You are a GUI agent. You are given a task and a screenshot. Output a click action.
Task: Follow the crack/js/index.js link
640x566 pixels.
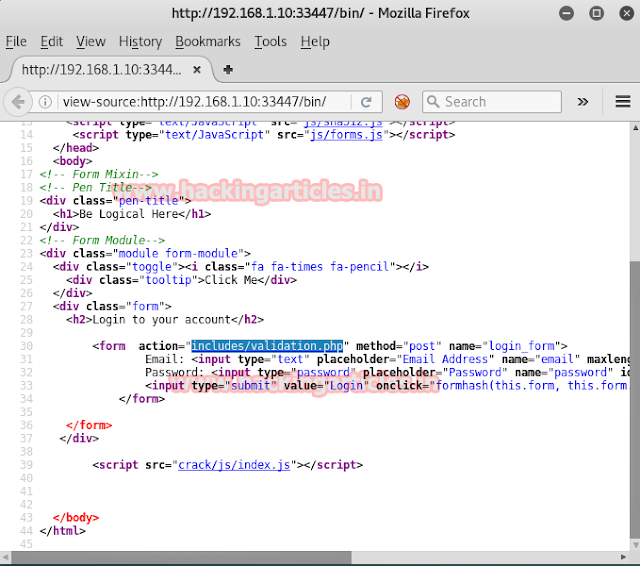[x=234, y=465]
